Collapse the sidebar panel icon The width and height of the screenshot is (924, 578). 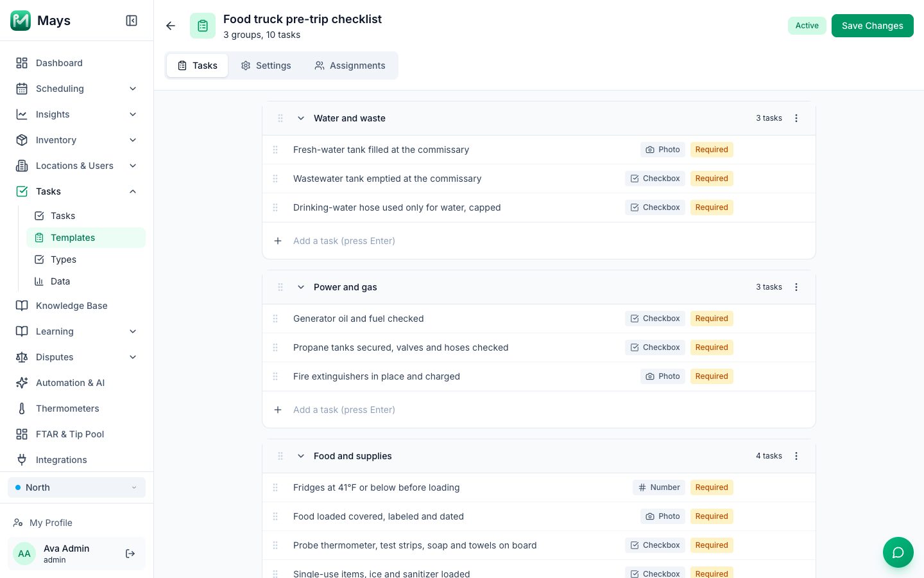tap(132, 21)
